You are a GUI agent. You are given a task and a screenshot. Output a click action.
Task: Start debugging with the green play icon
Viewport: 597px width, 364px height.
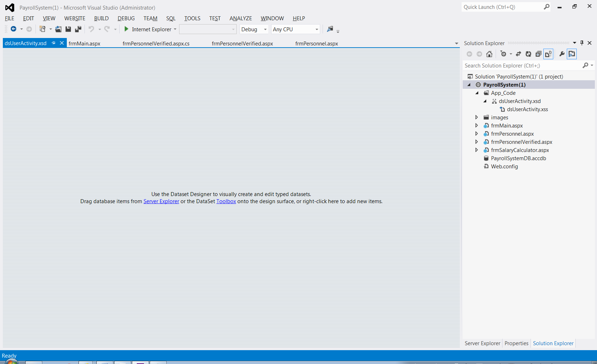[x=126, y=29]
